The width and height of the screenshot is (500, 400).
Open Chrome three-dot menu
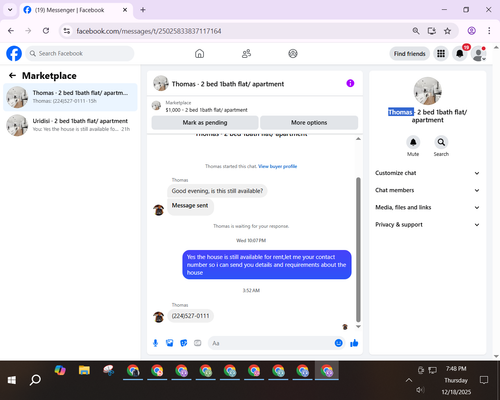pos(489,31)
